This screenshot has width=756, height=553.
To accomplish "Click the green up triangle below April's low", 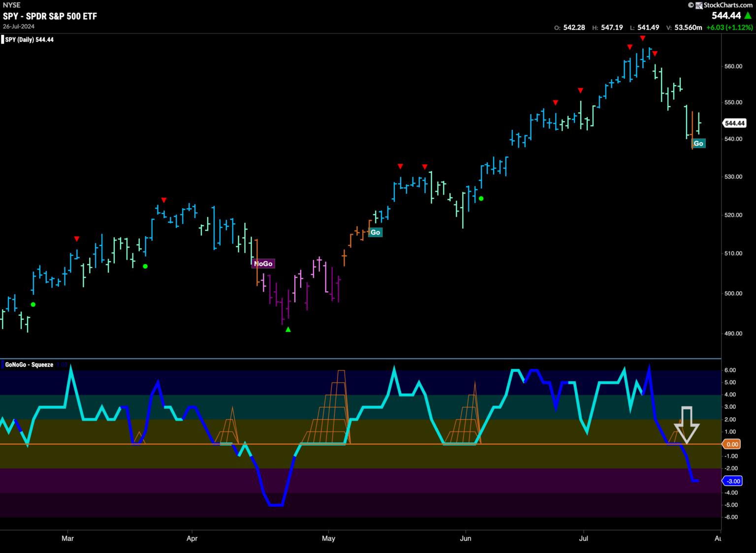I will coord(288,330).
